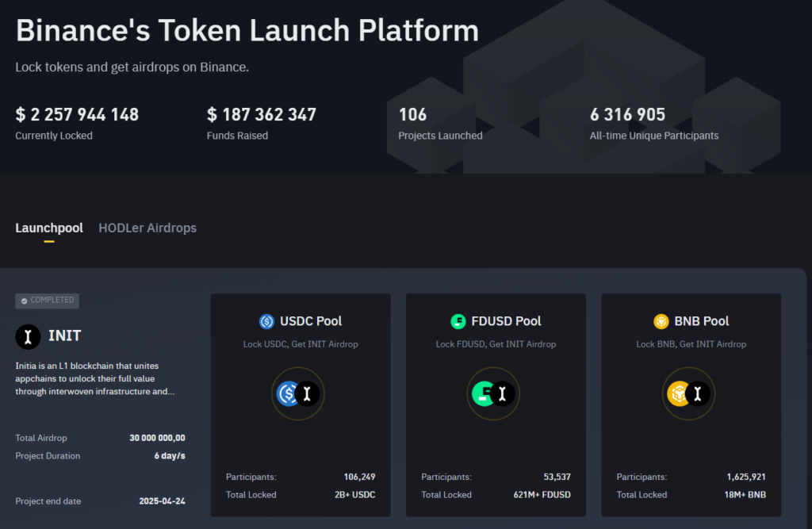Select the Launchpool tab
Image resolution: width=812 pixels, height=529 pixels.
[49, 228]
